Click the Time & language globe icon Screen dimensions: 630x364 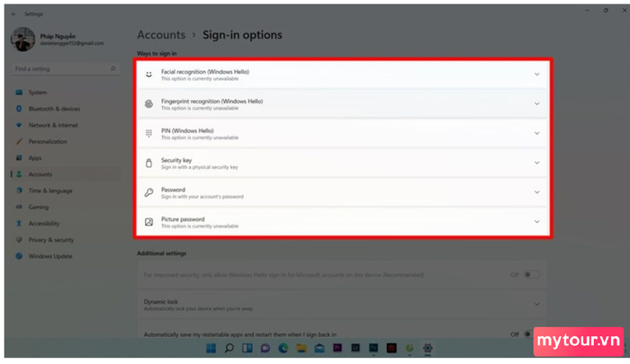tap(19, 191)
